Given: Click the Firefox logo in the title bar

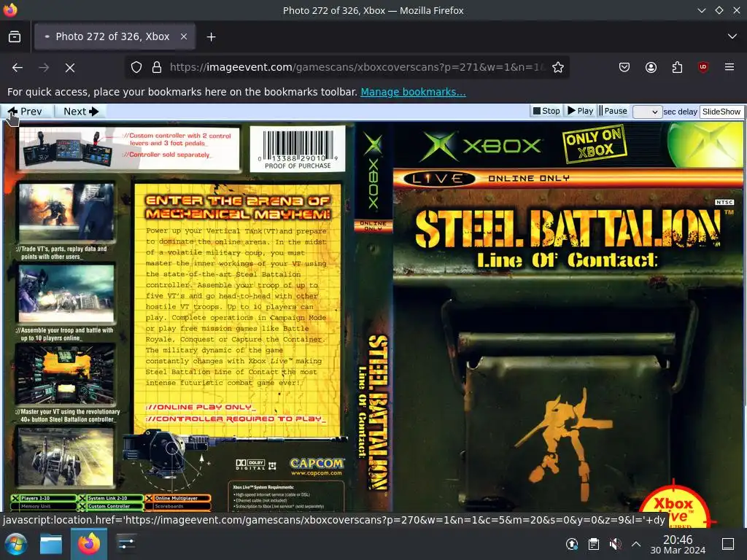Looking at the screenshot, I should point(10,10).
